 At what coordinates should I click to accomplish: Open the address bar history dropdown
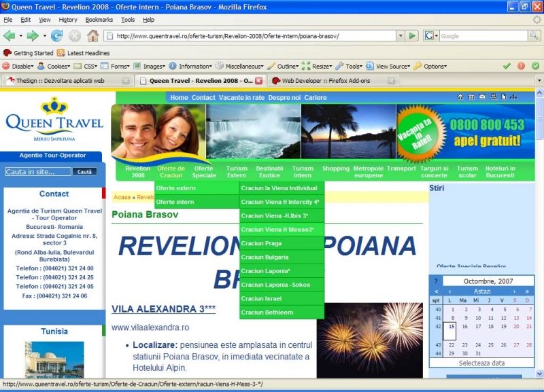click(x=401, y=35)
